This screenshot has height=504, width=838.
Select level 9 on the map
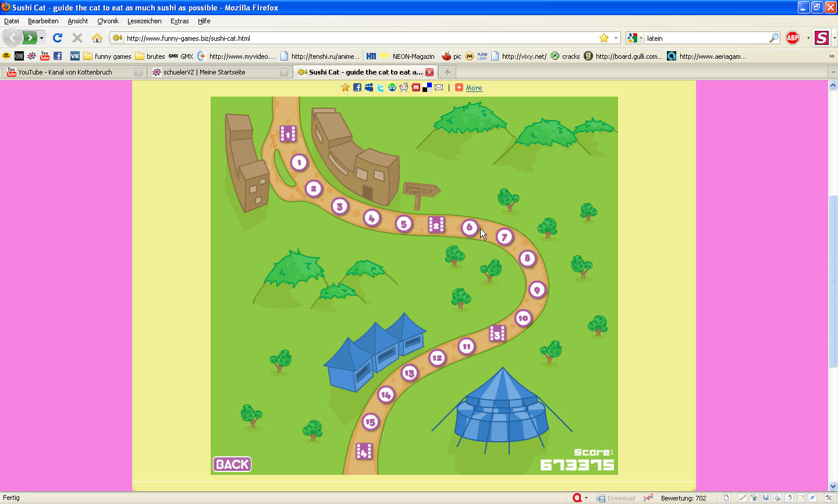click(x=537, y=290)
